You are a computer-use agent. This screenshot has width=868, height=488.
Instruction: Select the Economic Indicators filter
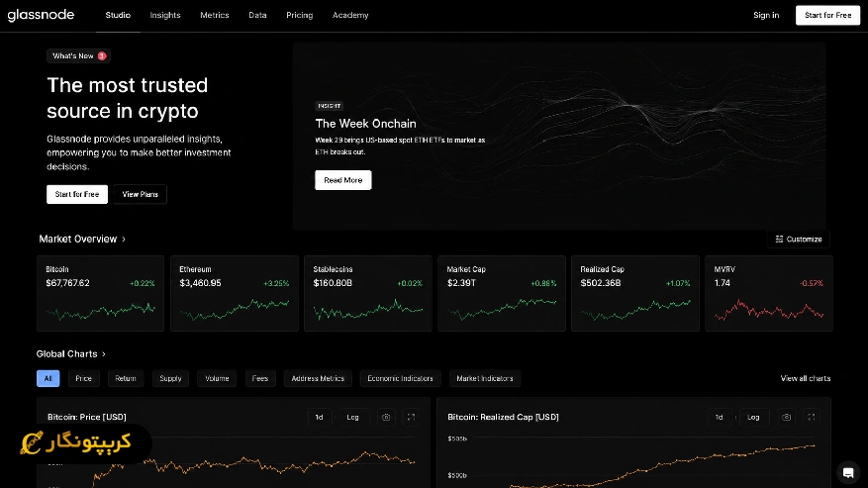tap(400, 378)
